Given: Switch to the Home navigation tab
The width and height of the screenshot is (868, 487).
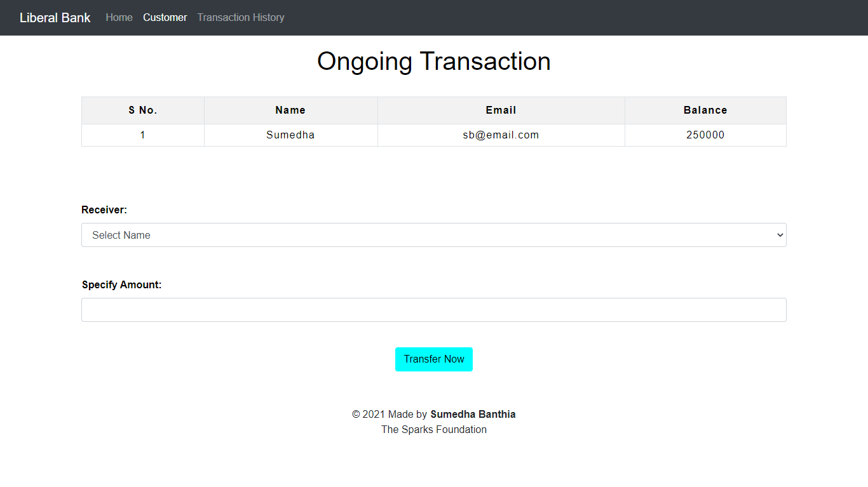Looking at the screenshot, I should coord(119,17).
